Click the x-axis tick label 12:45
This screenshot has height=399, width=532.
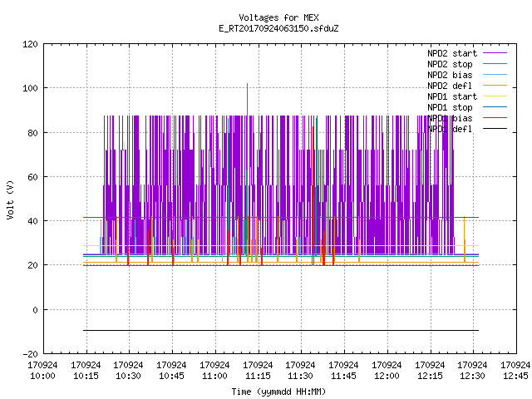515,376
